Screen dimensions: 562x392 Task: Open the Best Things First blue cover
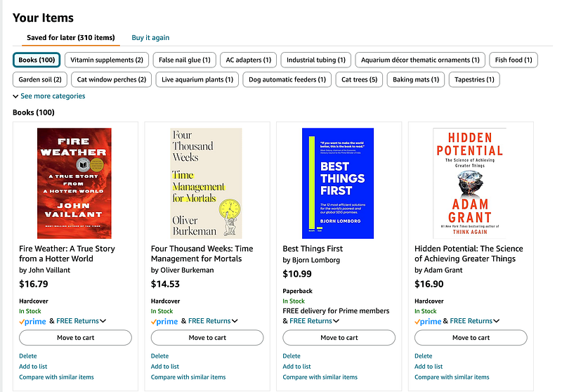pyautogui.click(x=338, y=183)
